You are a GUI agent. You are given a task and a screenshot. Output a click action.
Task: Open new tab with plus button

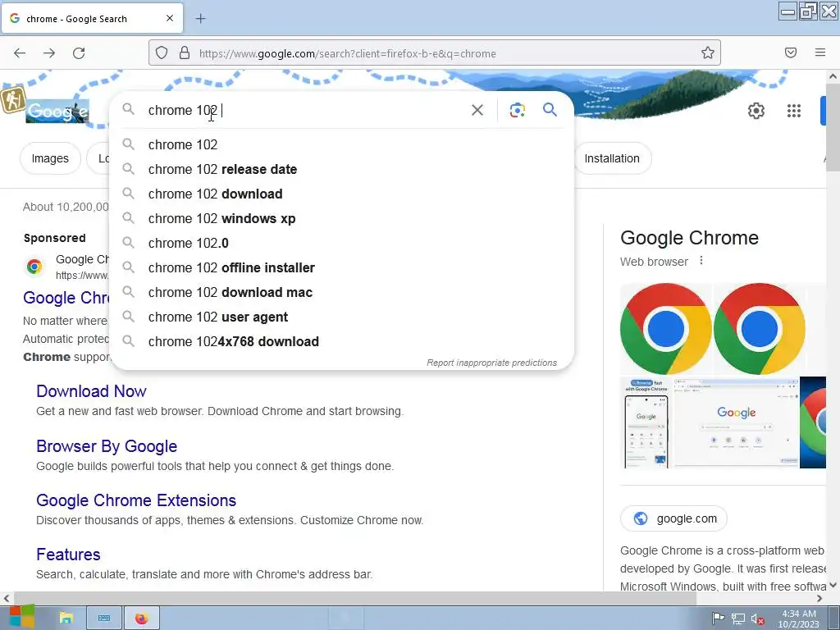(200, 19)
